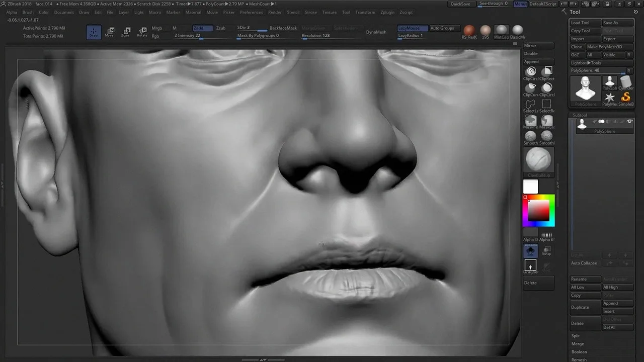Toggle BackfaceMask option

pos(283,28)
